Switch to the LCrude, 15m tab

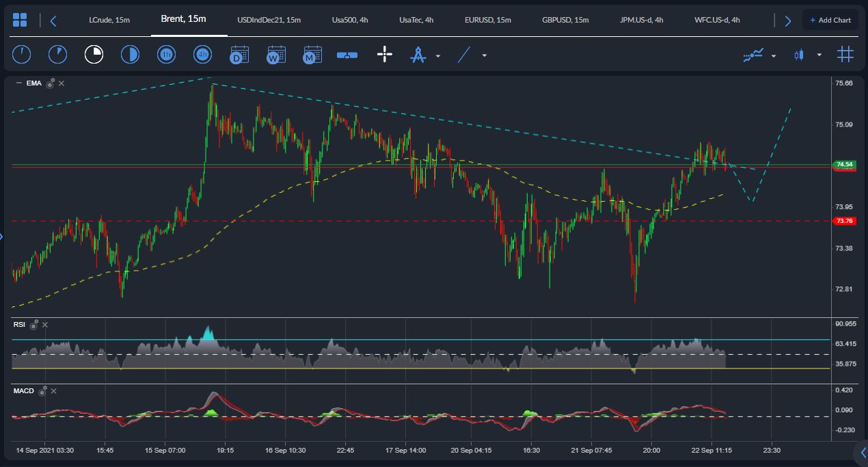[x=109, y=20]
